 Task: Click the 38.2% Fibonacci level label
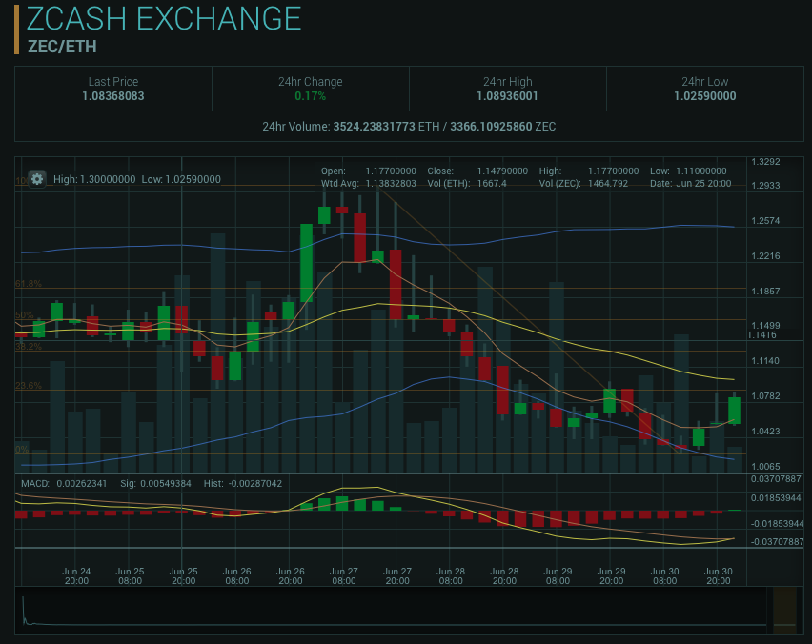coord(29,346)
